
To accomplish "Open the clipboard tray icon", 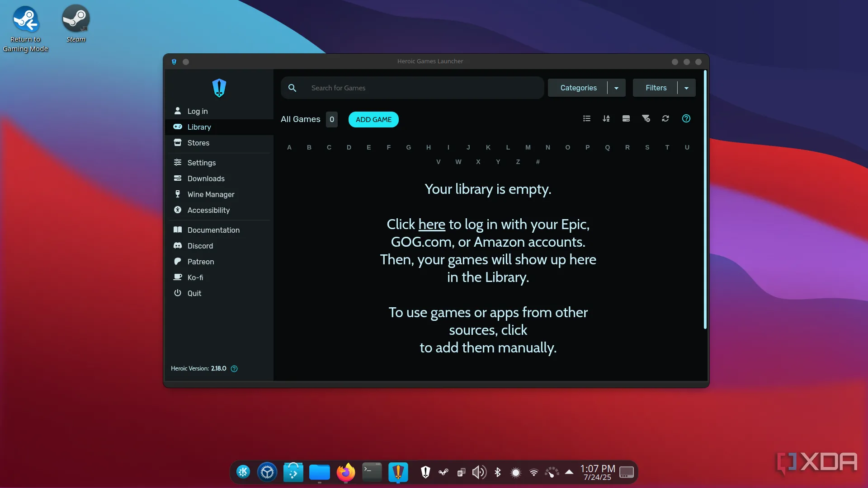I will pyautogui.click(x=461, y=472).
